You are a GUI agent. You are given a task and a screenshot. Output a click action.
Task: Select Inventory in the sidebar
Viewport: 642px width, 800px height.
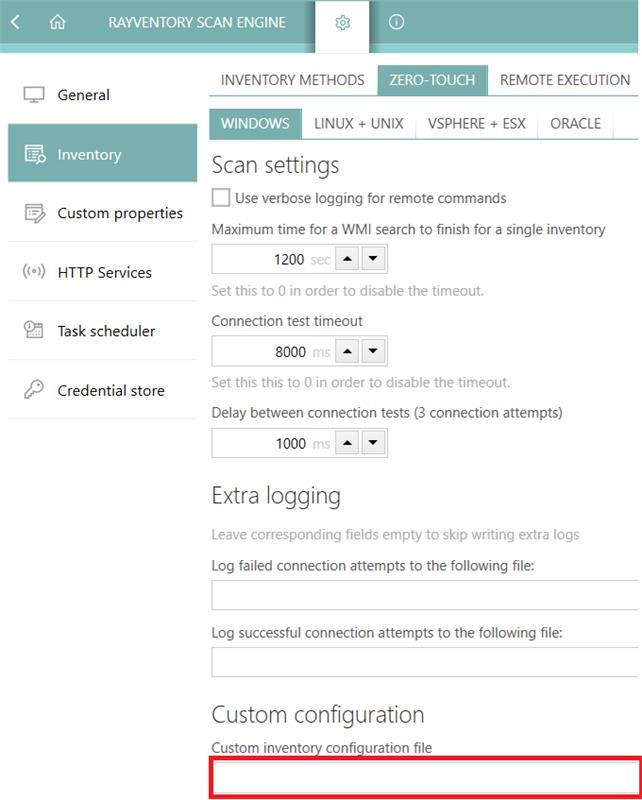tap(103, 153)
